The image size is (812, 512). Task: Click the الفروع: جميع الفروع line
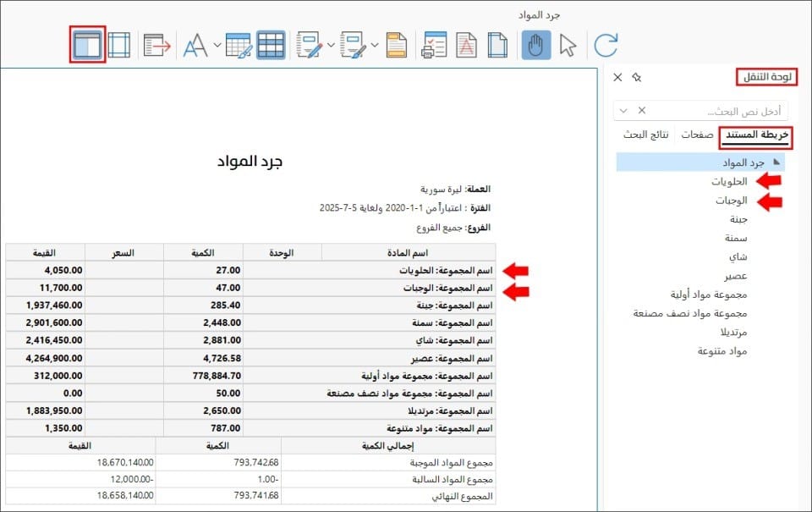[x=453, y=228]
